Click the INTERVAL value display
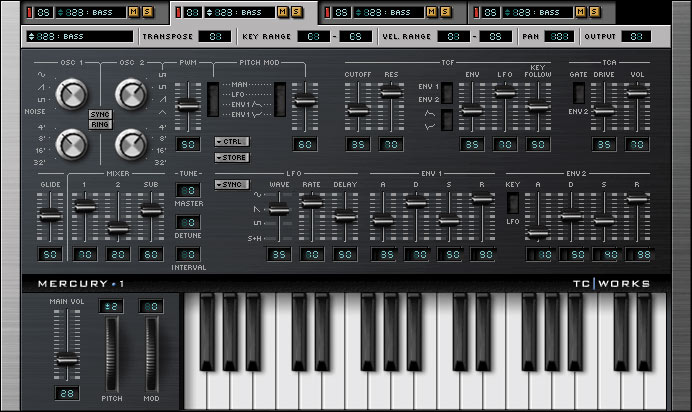The width and height of the screenshot is (692, 412). pos(188,255)
